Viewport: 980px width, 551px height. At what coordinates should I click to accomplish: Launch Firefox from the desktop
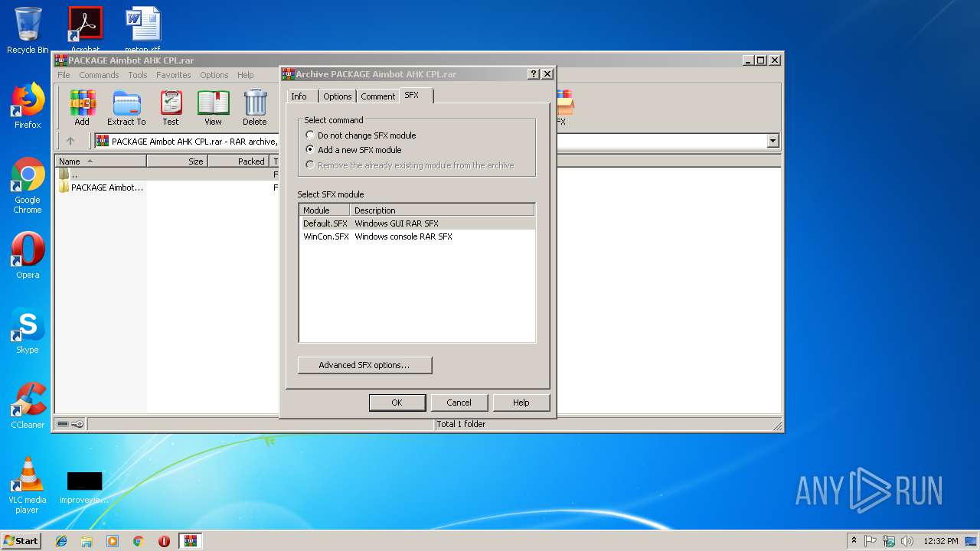28,106
